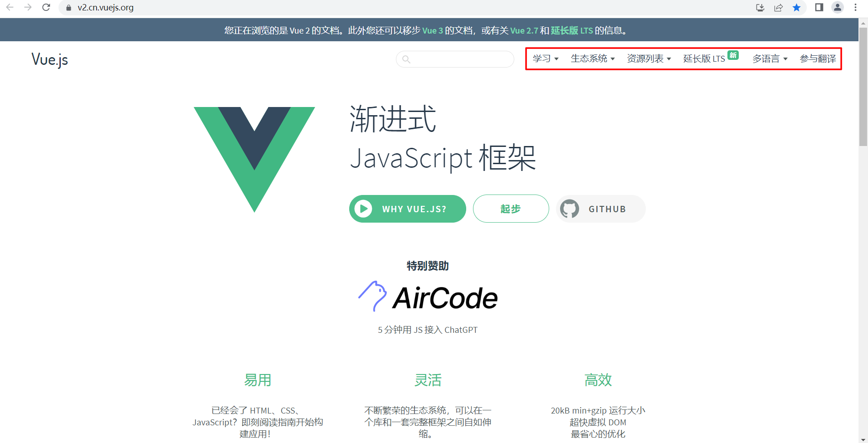Click the v2.cn.vuejs.org address bar
Image resolution: width=868 pixels, height=443 pixels.
coord(106,8)
